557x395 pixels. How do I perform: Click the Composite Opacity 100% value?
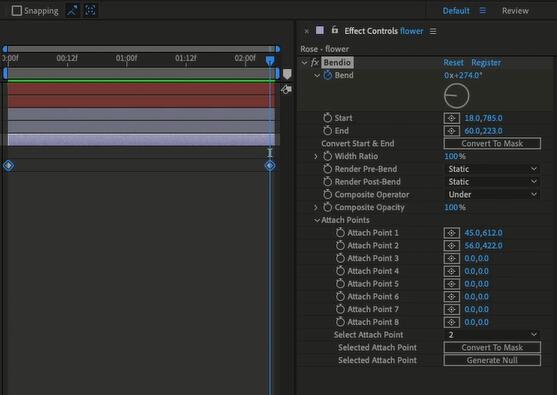(455, 207)
